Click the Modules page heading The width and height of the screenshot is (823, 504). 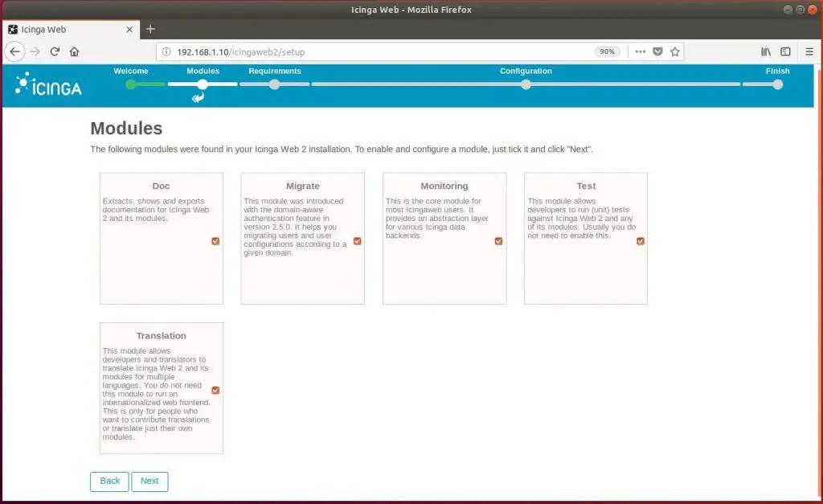tap(126, 128)
